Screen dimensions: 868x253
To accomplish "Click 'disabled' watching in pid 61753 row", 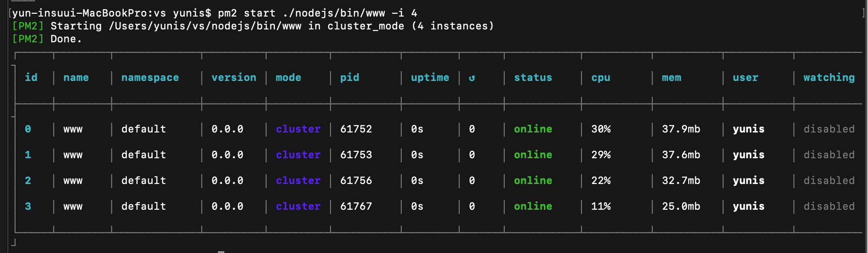I will coord(829,155).
